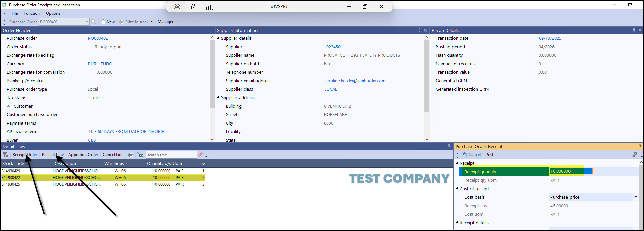Screen dimensions: 644x231
Task: Click the magnifier icon next to Purchase Order
Action: (94, 22)
